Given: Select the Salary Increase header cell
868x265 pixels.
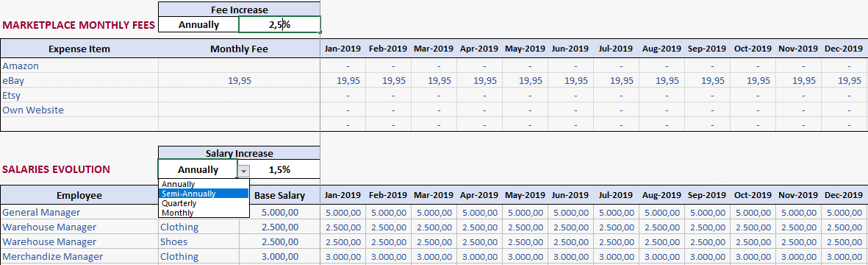Looking at the screenshot, I should 239,154.
